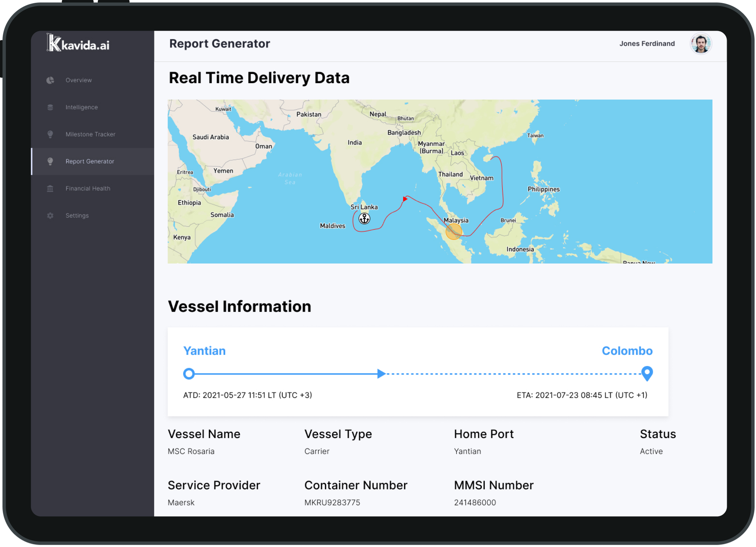Click Maldives label on the map
Screen dimensions: 756x547
click(x=332, y=226)
